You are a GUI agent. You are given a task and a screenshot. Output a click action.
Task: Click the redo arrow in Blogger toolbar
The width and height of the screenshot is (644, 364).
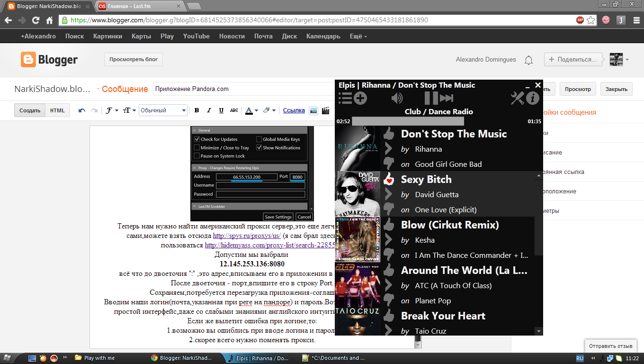[94, 110]
